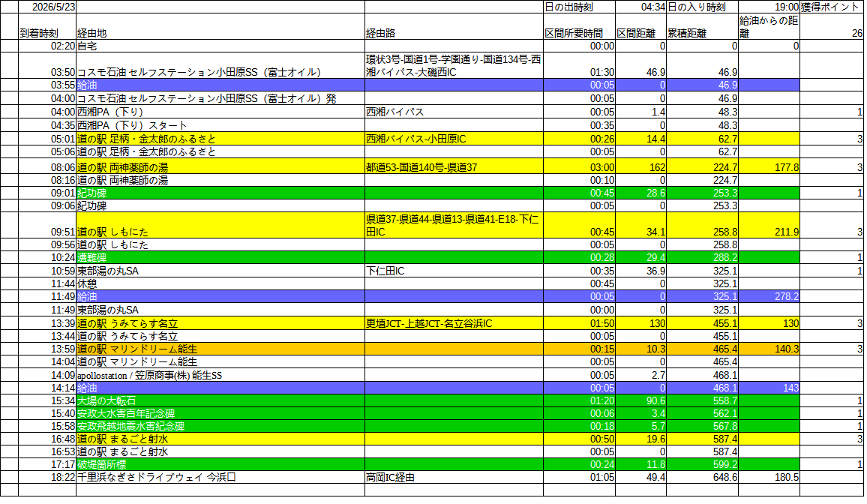The image size is (867, 504).
Task: Select the 03:50 コスモ石油 小田原SS arrival cell
Action: point(220,66)
